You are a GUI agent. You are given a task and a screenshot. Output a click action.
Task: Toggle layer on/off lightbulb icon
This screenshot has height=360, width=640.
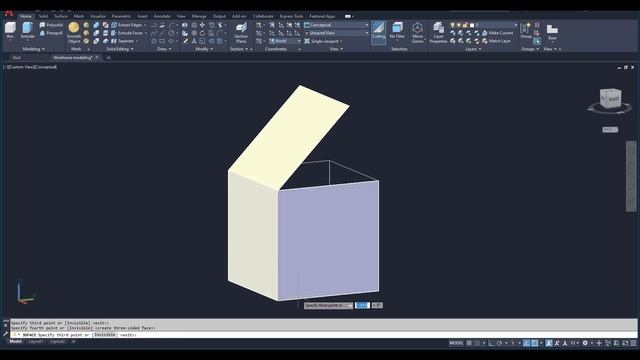[x=452, y=25]
